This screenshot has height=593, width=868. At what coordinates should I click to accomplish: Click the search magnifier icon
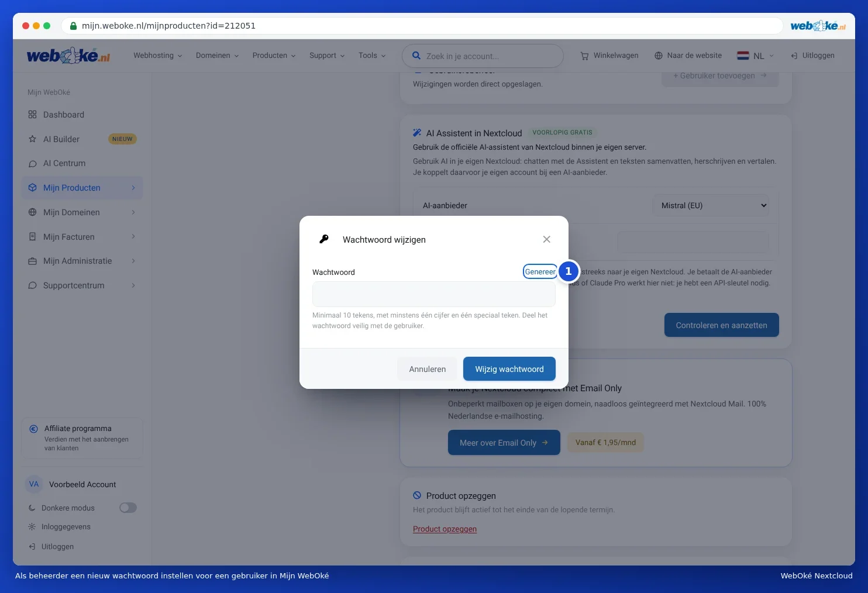(x=416, y=56)
